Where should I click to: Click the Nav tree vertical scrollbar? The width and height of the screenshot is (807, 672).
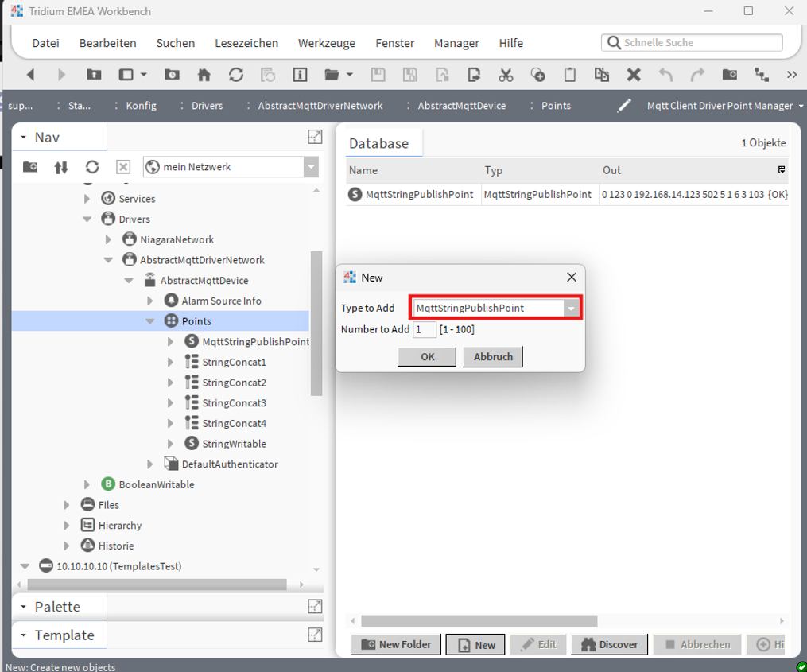tap(316, 324)
